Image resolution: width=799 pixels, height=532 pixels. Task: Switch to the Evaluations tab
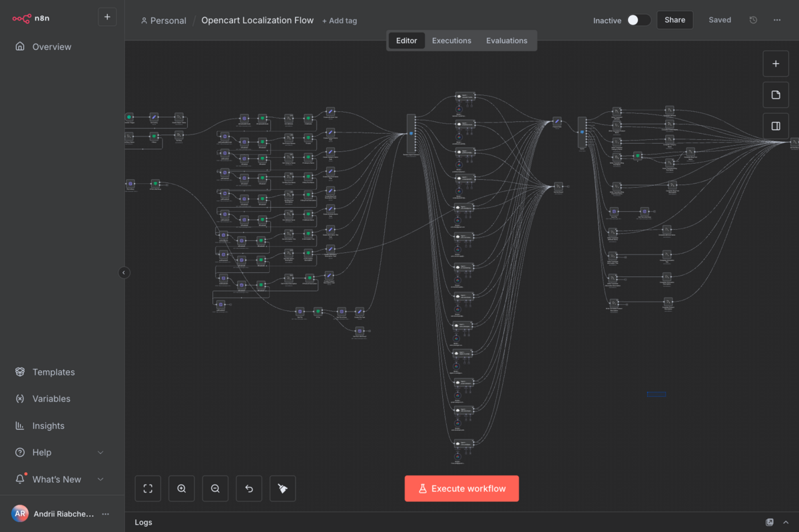tap(506, 41)
